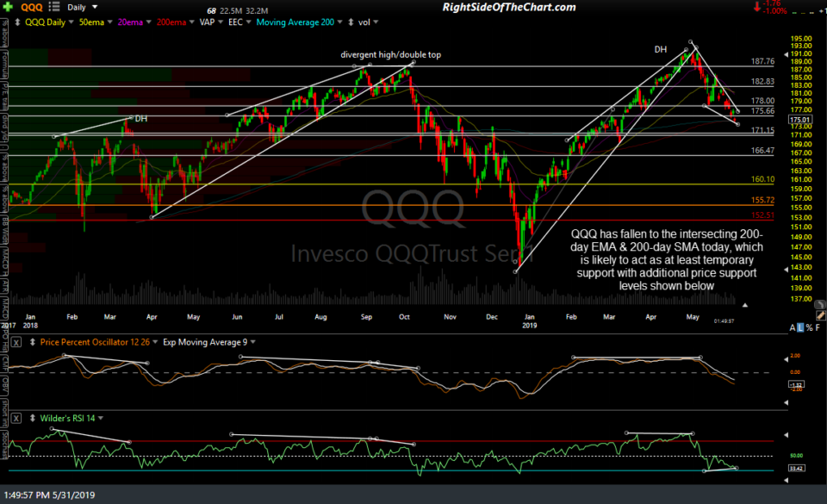The image size is (827, 504).
Task: Click the small chart icon left of QQQ Daily
Action: pyautogui.click(x=6, y=22)
